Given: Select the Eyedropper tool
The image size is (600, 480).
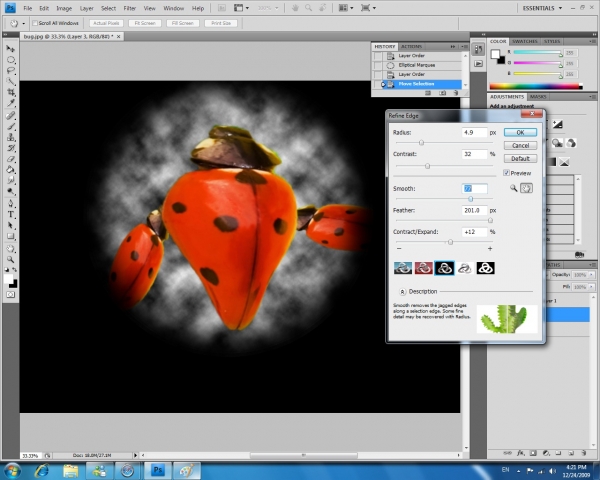Looking at the screenshot, I should (11, 103).
